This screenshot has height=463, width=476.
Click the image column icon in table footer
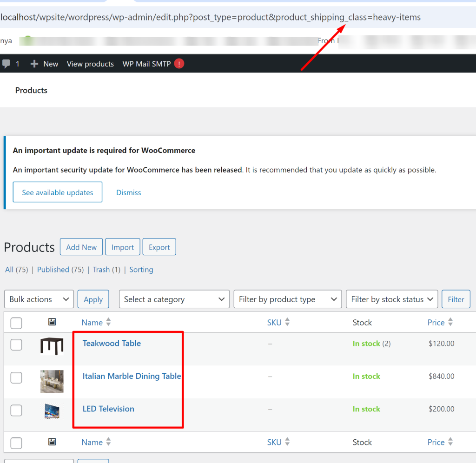pos(52,442)
